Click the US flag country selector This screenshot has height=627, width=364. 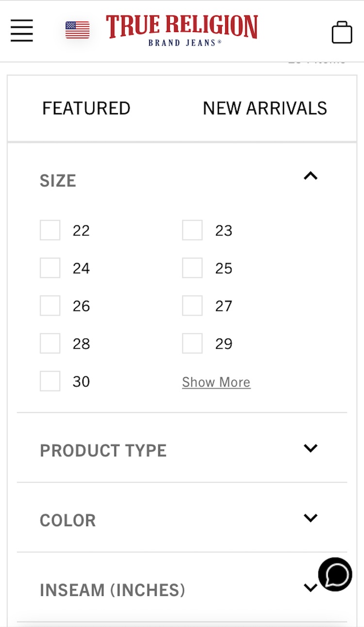[78, 30]
